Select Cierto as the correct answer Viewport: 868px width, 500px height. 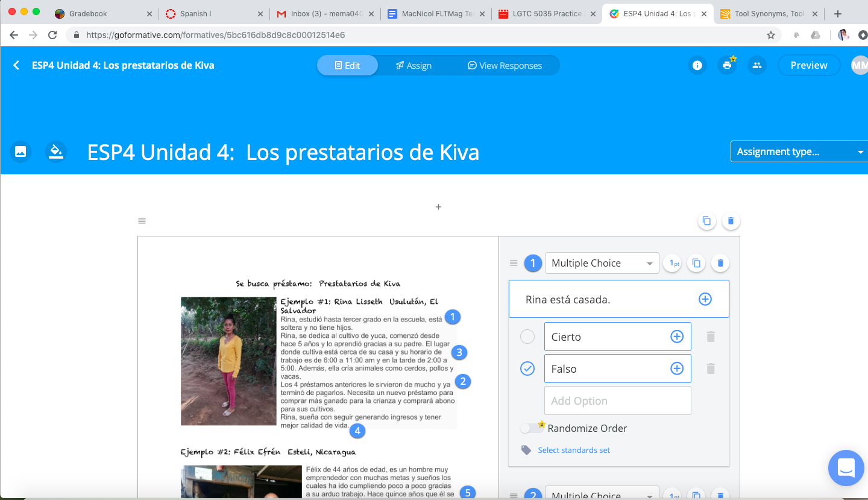[x=527, y=337]
